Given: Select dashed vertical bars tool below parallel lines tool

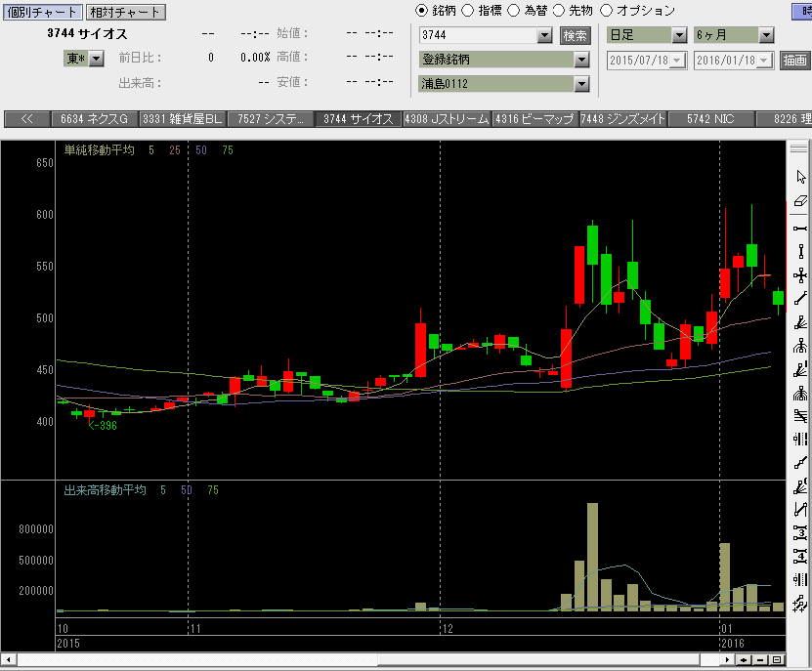Looking at the screenshot, I should (800, 440).
